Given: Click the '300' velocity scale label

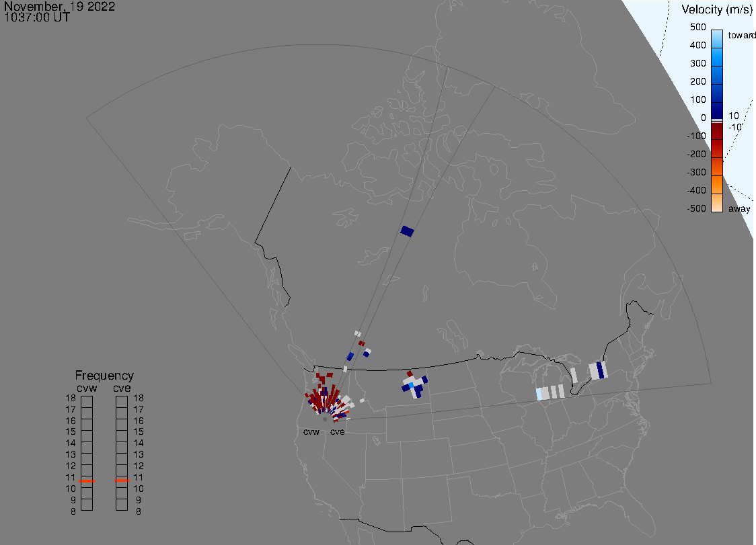Looking at the screenshot, I should click(697, 64).
